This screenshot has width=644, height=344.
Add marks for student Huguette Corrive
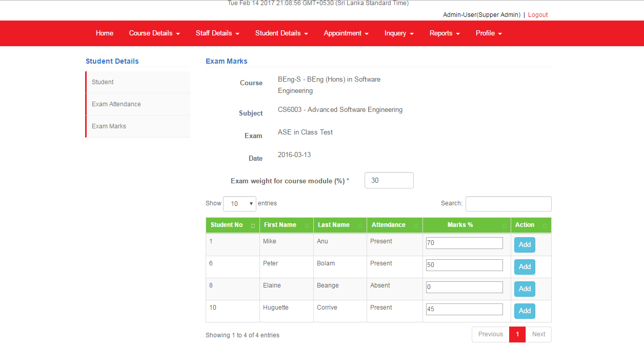525,311
